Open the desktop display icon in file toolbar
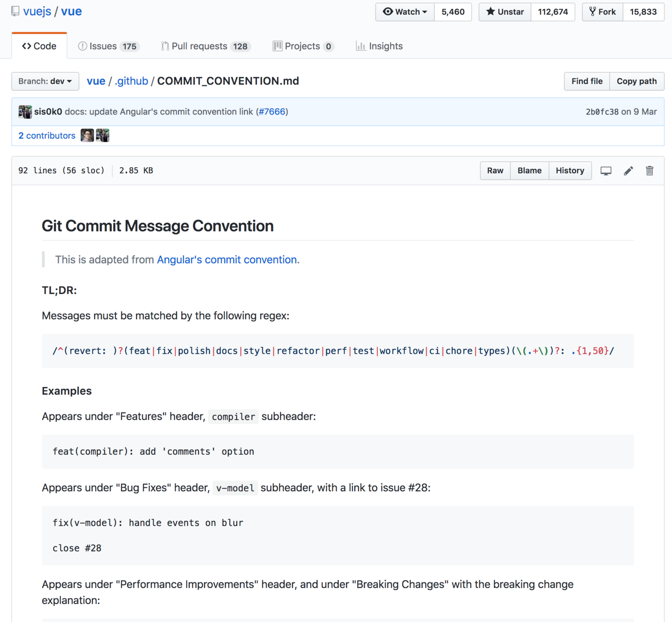This screenshot has width=672, height=622. pyautogui.click(x=606, y=171)
